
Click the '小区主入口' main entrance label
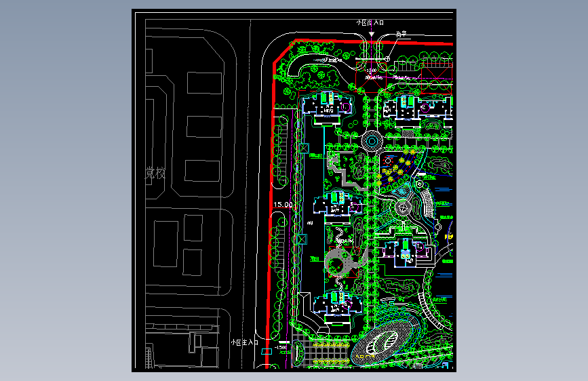[245, 342]
